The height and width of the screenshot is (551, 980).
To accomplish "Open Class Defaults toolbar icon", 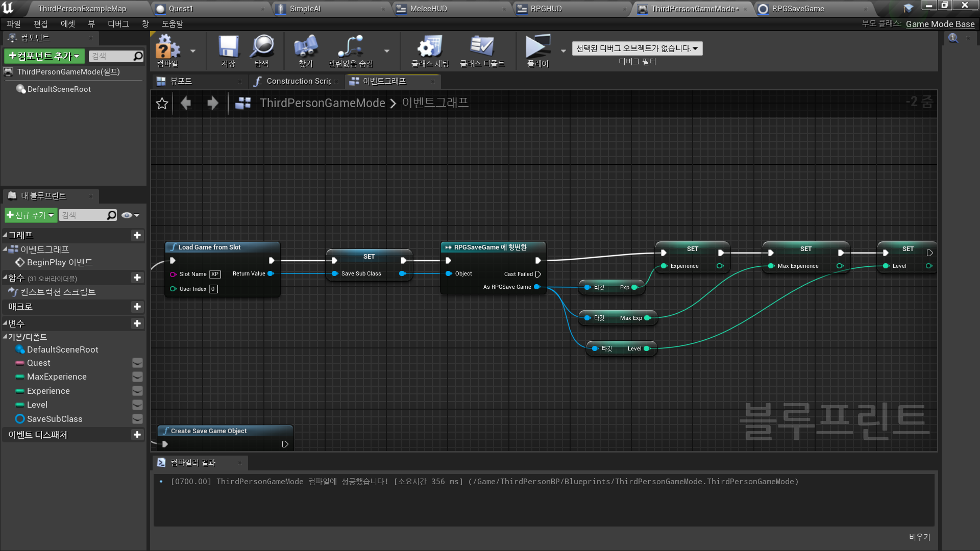I will click(482, 47).
